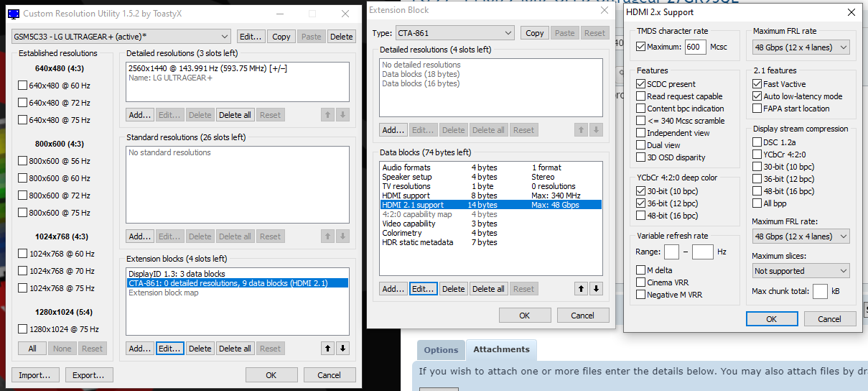The width and height of the screenshot is (868, 391).
Task: Open the active display selection dropdown
Action: (x=121, y=37)
